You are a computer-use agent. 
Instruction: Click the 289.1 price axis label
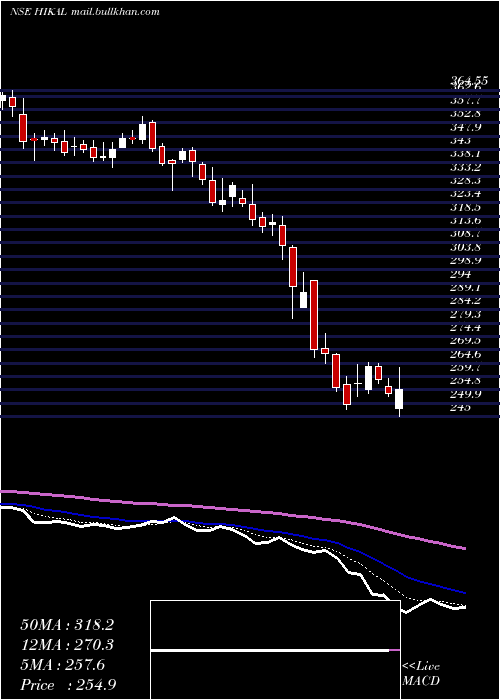pos(465,288)
